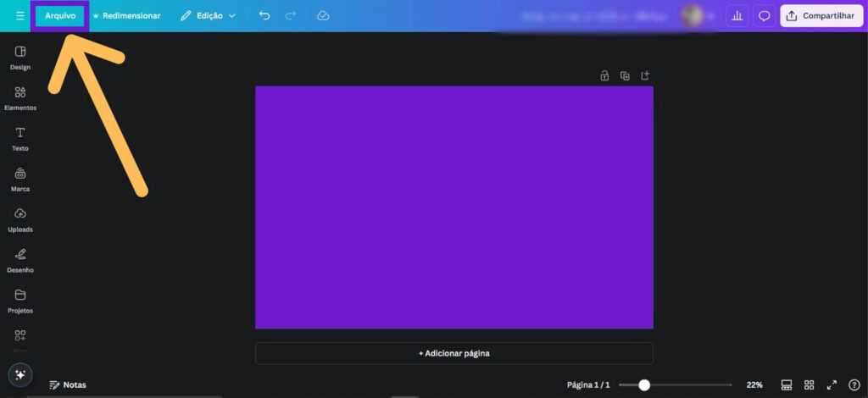Open the Elementos panel
The image size is (868, 398).
pyautogui.click(x=20, y=97)
